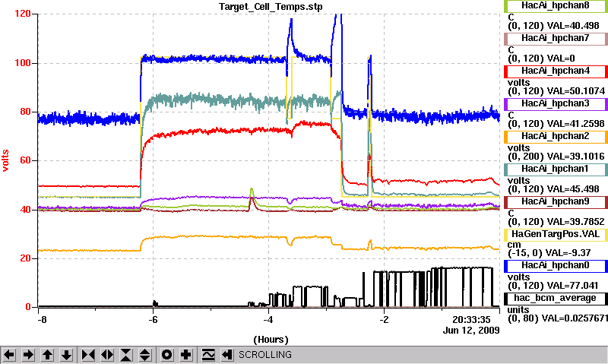
Task: Click the value text VAL=-9.37
Action: pyautogui.click(x=566, y=253)
